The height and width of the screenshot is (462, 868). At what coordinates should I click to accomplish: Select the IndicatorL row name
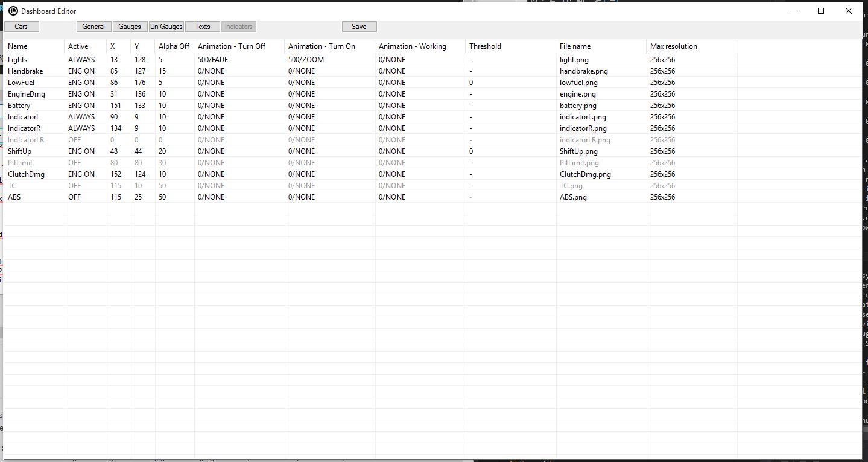tap(24, 117)
